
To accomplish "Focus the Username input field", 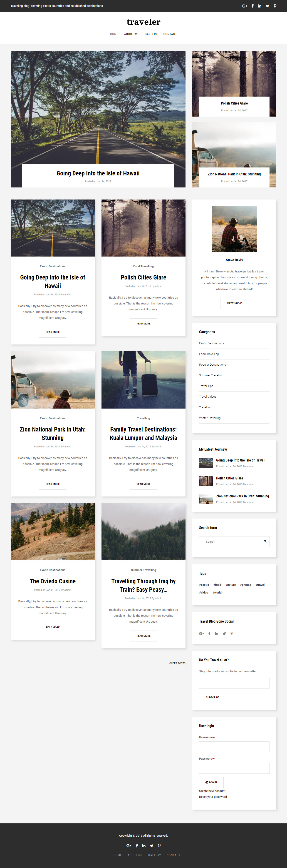I will (x=234, y=747).
